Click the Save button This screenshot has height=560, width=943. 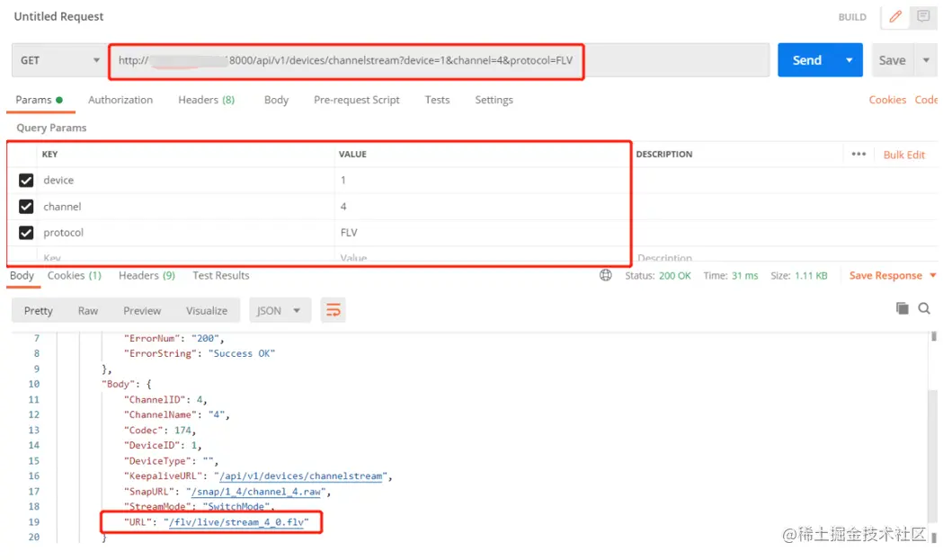coord(893,60)
